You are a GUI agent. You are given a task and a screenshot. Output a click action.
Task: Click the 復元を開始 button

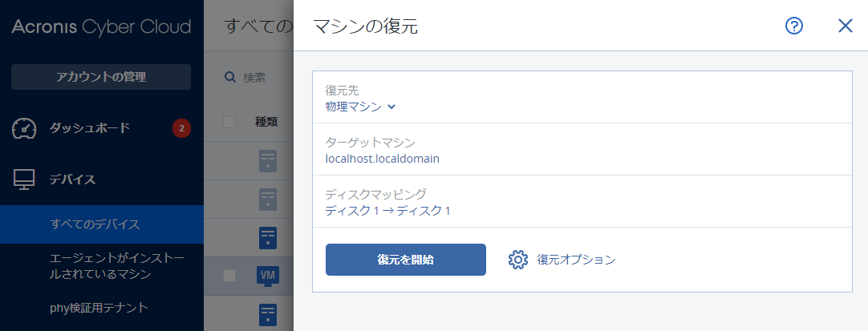pyautogui.click(x=405, y=260)
